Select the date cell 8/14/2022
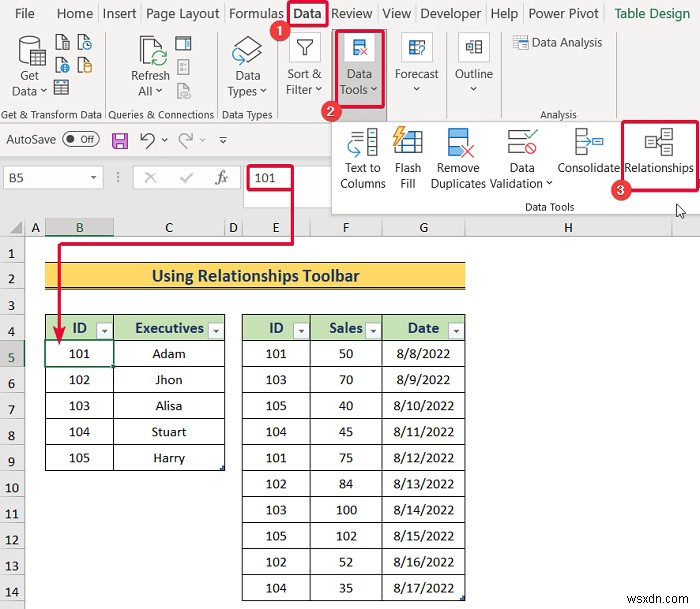The height and width of the screenshot is (609, 700). point(423,510)
